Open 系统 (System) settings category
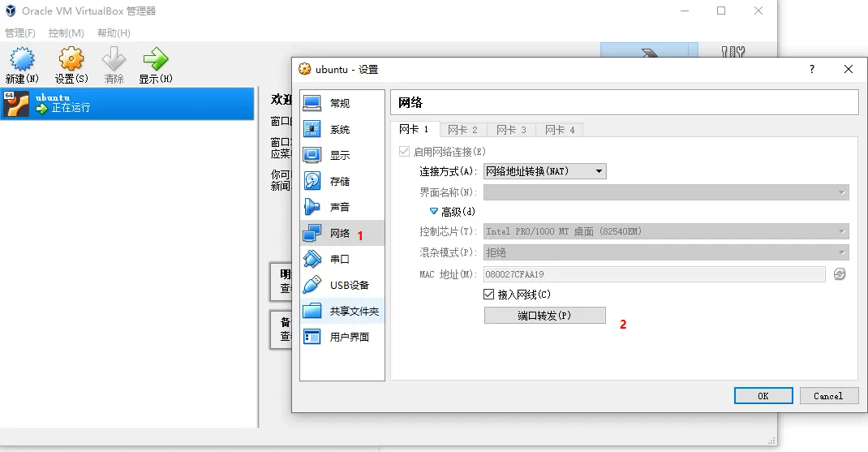The height and width of the screenshot is (452, 868). click(x=342, y=129)
